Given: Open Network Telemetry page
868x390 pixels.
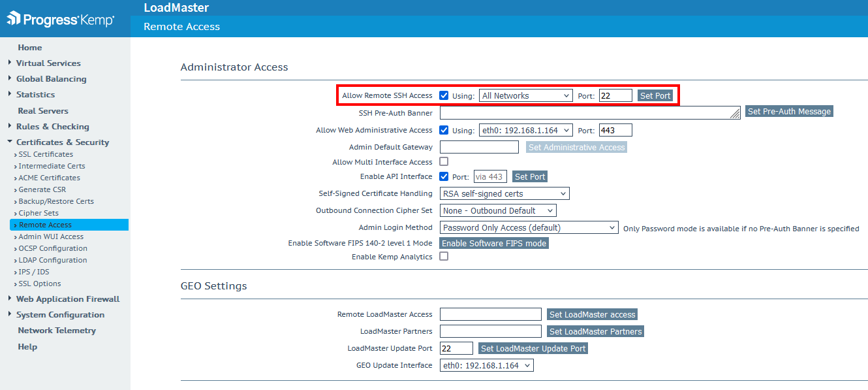Looking at the screenshot, I should pyautogui.click(x=57, y=331).
